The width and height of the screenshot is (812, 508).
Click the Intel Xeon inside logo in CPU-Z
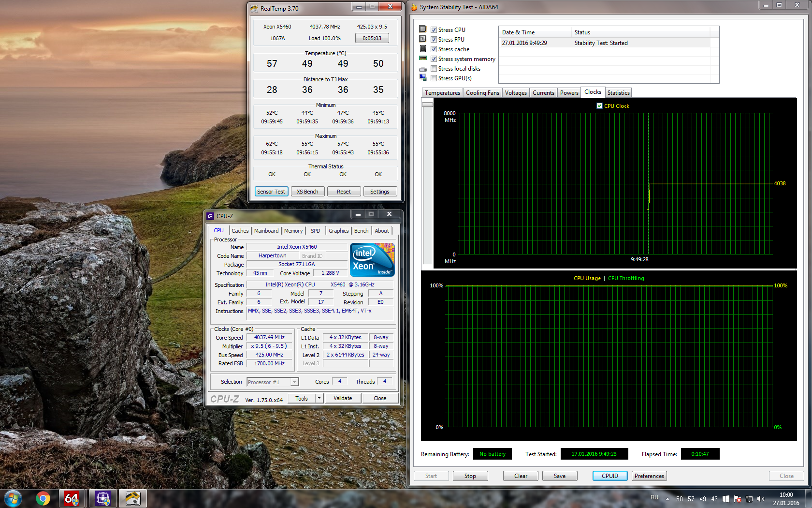click(x=372, y=260)
